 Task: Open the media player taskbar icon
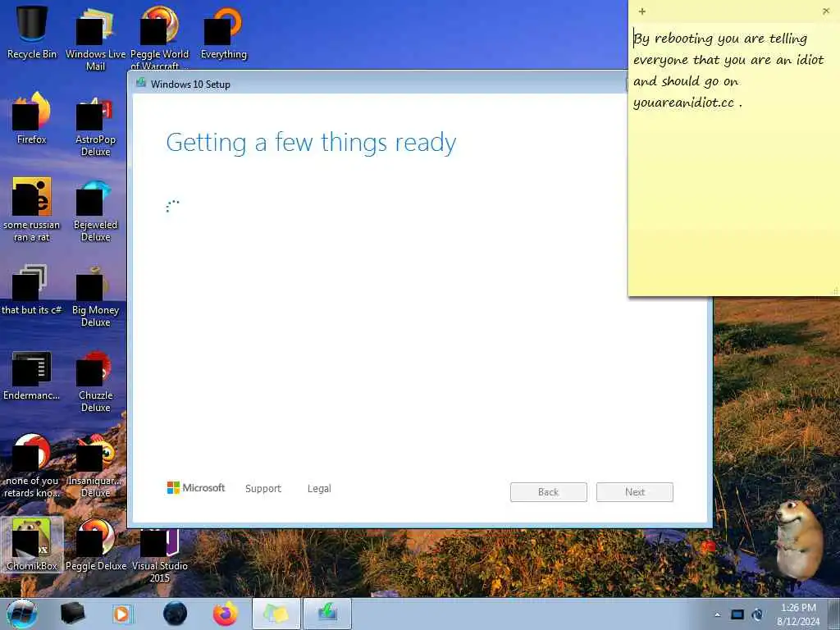pyautogui.click(x=121, y=614)
